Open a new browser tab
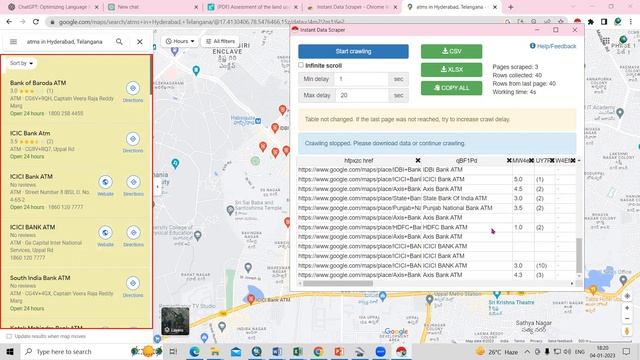 coord(511,7)
